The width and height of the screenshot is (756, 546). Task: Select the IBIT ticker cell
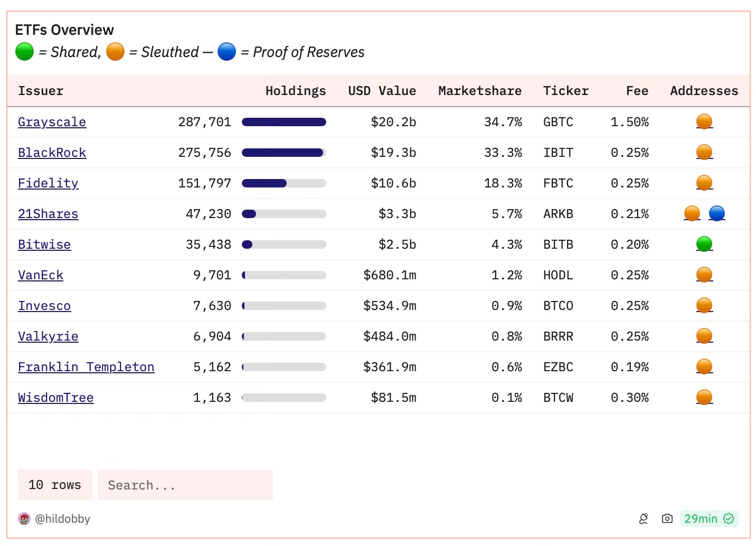[x=558, y=153]
